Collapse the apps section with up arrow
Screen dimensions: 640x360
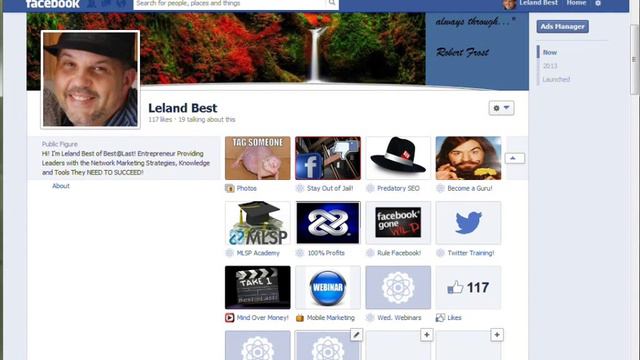(515, 158)
